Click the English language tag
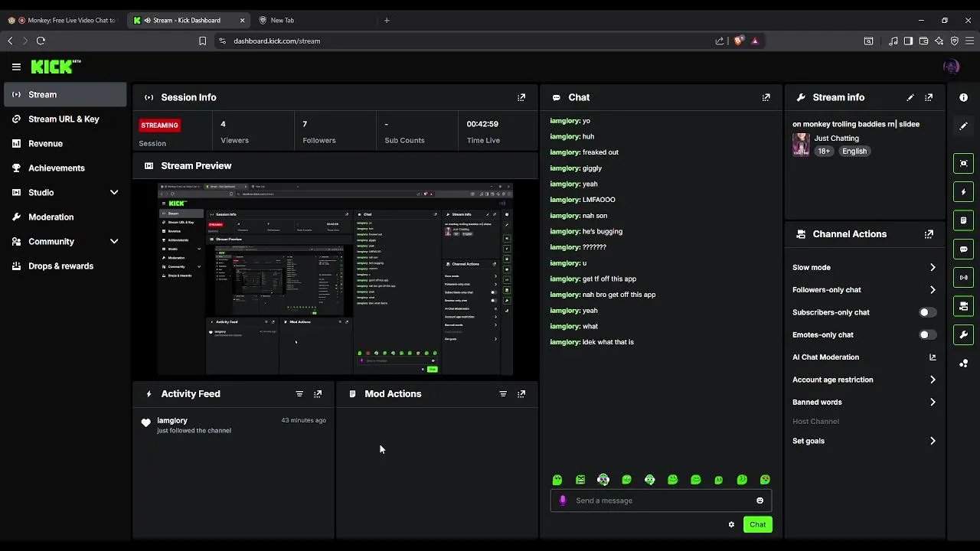Image resolution: width=980 pixels, height=551 pixels. tap(854, 152)
